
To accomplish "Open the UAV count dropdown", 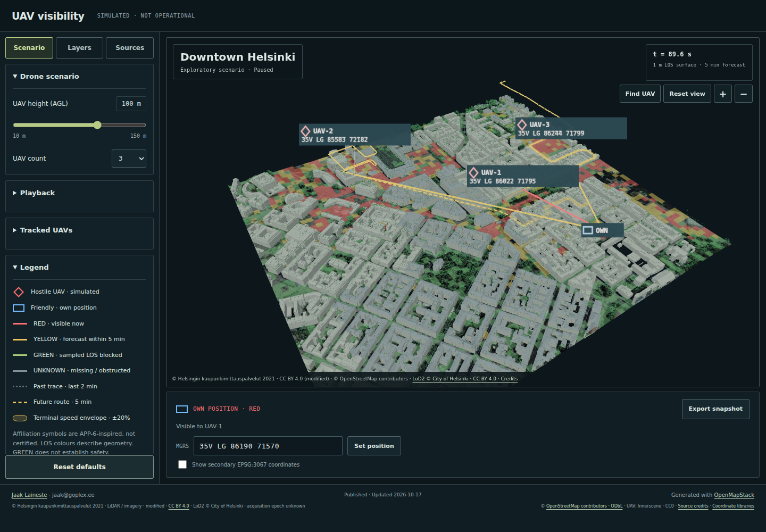I will tap(129, 159).
